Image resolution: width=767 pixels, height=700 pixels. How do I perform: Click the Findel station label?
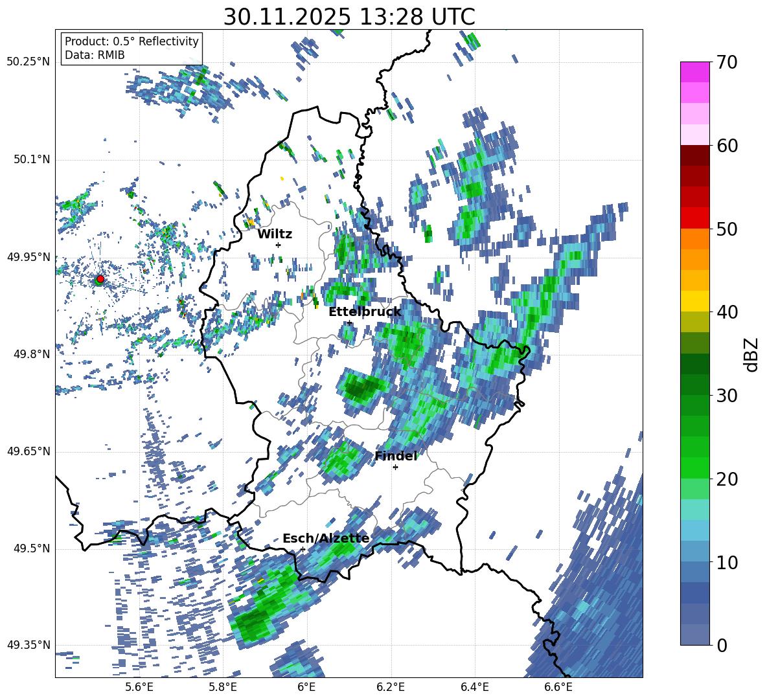(396, 456)
